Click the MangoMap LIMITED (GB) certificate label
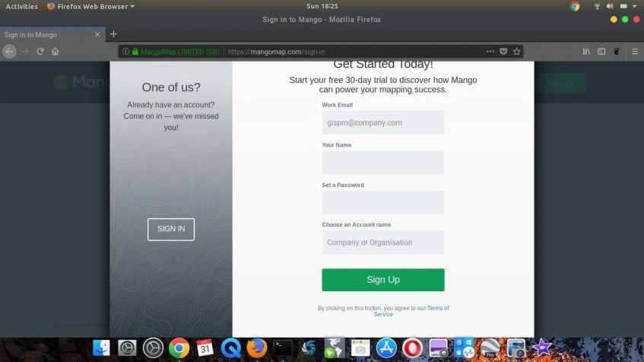 [x=180, y=52]
